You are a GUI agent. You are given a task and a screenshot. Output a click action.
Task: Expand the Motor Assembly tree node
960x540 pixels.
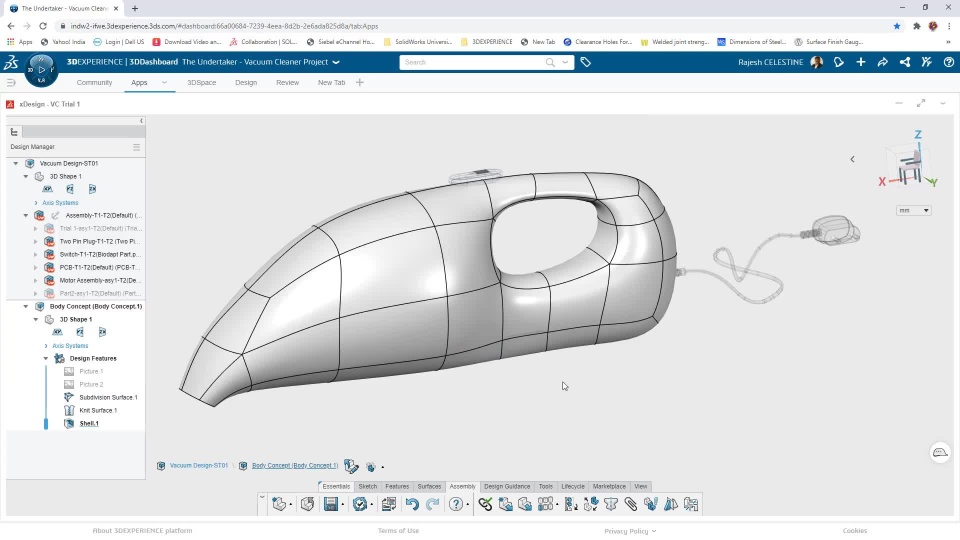point(36,281)
